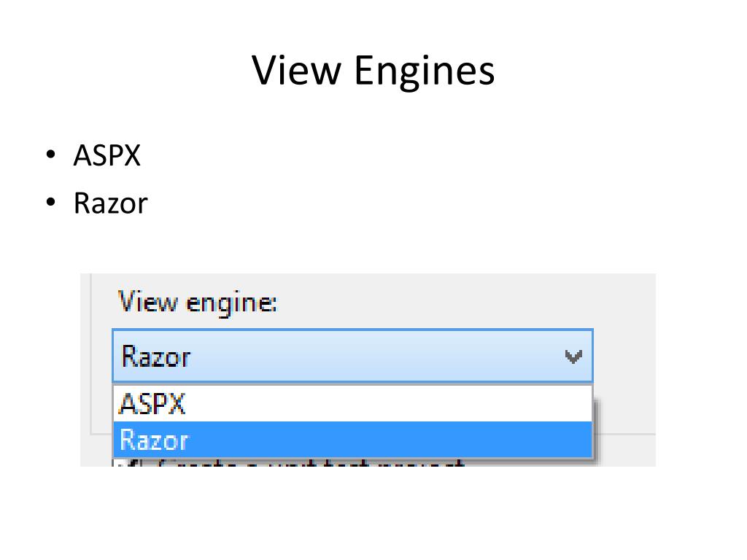Click the partially hidden unit test project label

pos(311,463)
